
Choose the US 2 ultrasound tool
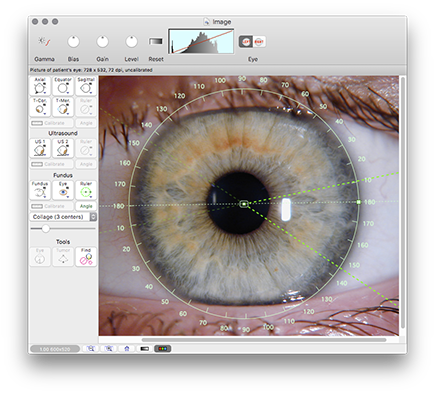pos(63,148)
